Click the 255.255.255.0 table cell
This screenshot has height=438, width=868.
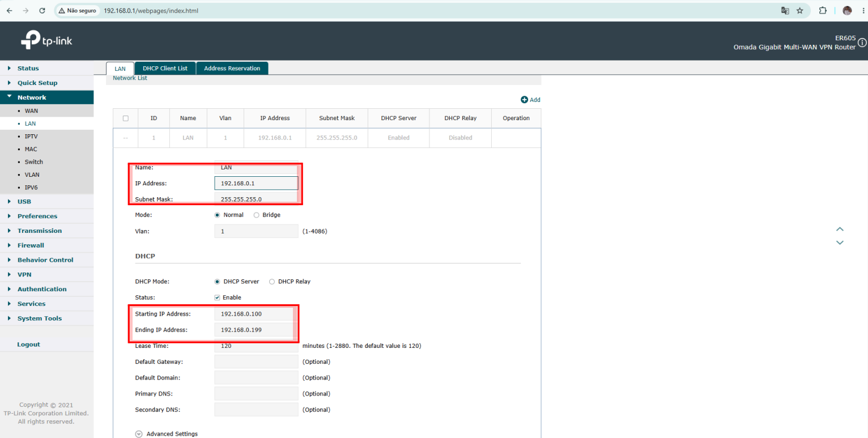point(337,138)
